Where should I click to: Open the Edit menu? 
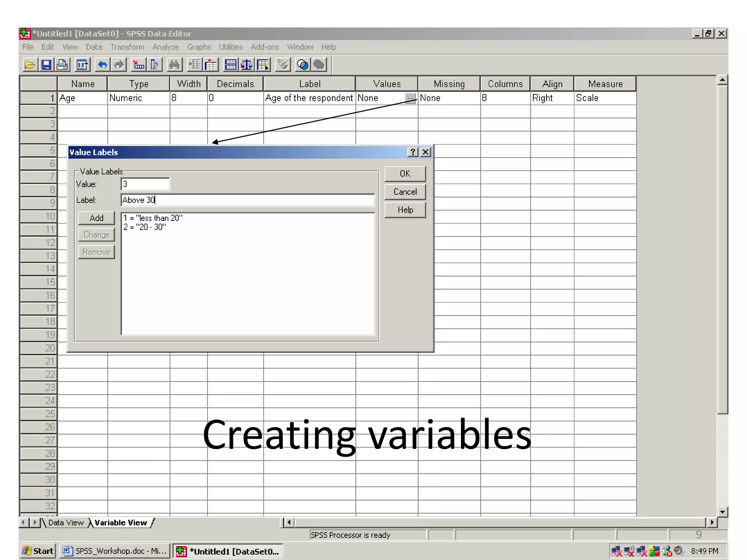[48, 47]
